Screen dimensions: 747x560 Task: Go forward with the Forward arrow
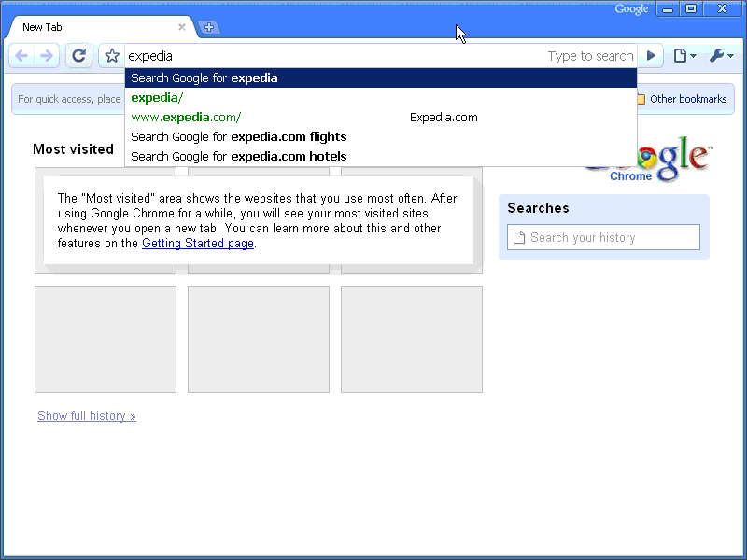[x=47, y=56]
